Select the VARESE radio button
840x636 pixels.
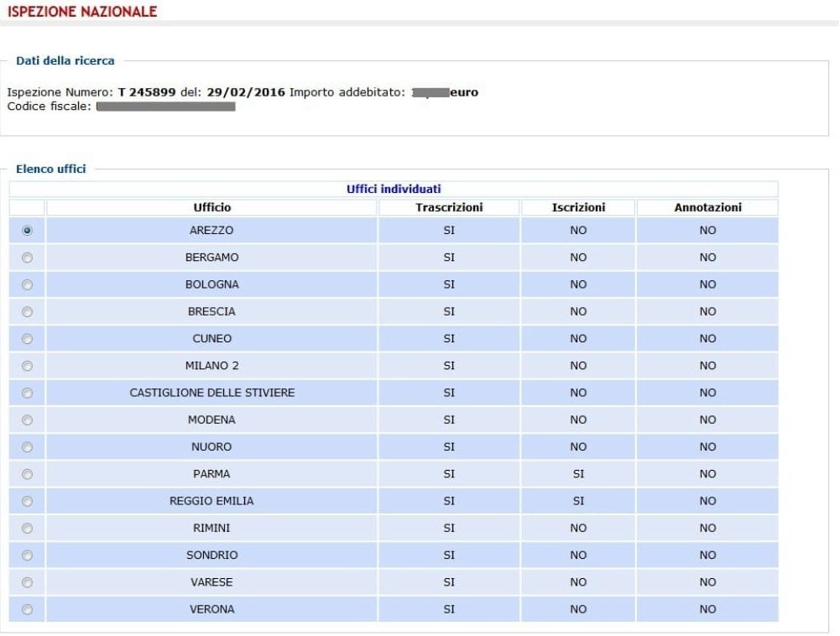pos(27,582)
